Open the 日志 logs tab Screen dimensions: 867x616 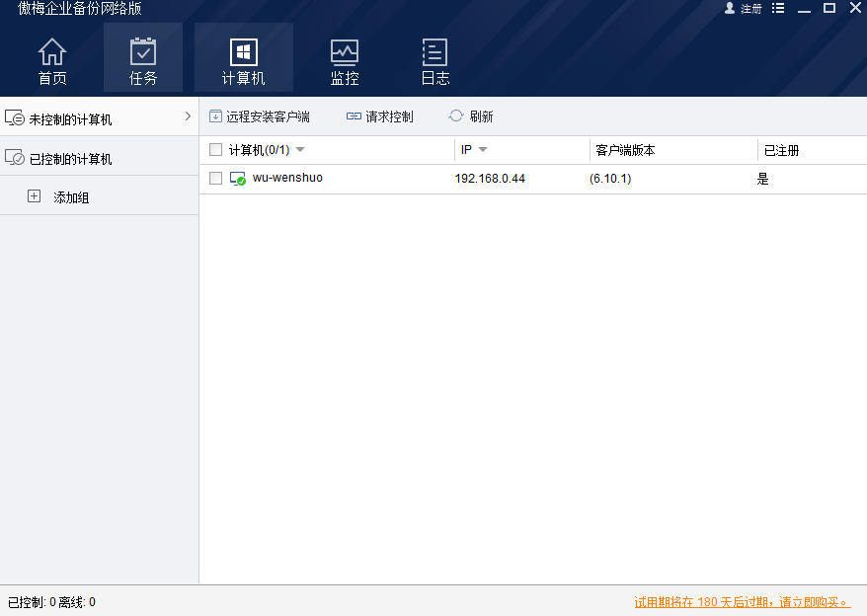[435, 61]
